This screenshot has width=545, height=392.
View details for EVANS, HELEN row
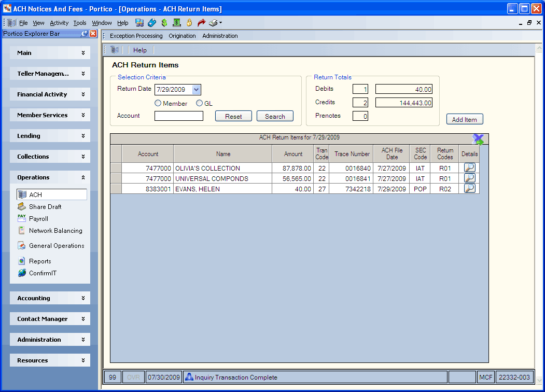[470, 189]
